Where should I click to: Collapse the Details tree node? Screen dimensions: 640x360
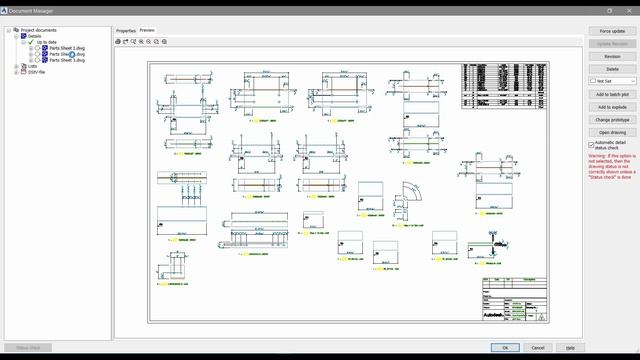tap(16, 36)
